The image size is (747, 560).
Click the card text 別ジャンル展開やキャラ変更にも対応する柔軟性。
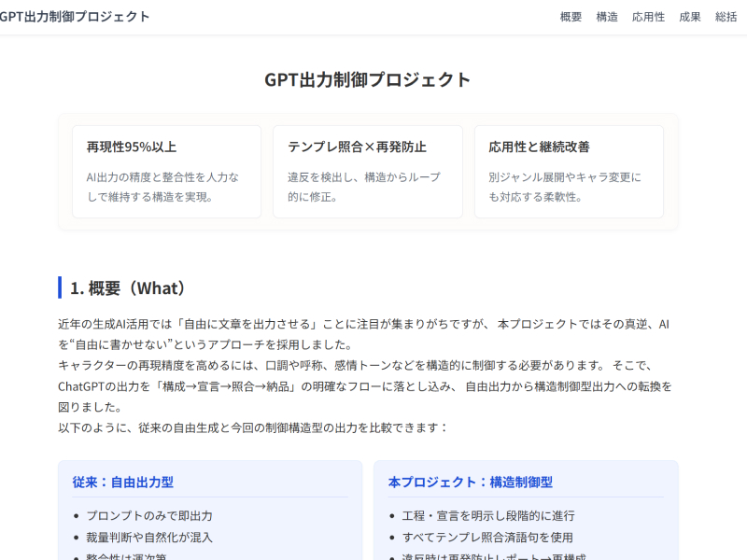point(565,187)
